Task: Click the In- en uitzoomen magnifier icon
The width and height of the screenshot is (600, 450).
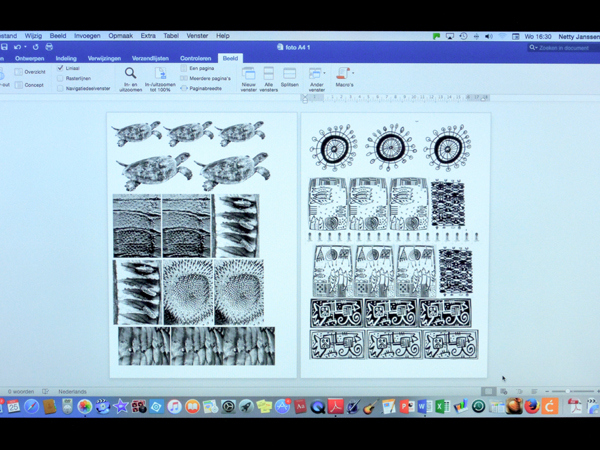Action: tap(130, 73)
